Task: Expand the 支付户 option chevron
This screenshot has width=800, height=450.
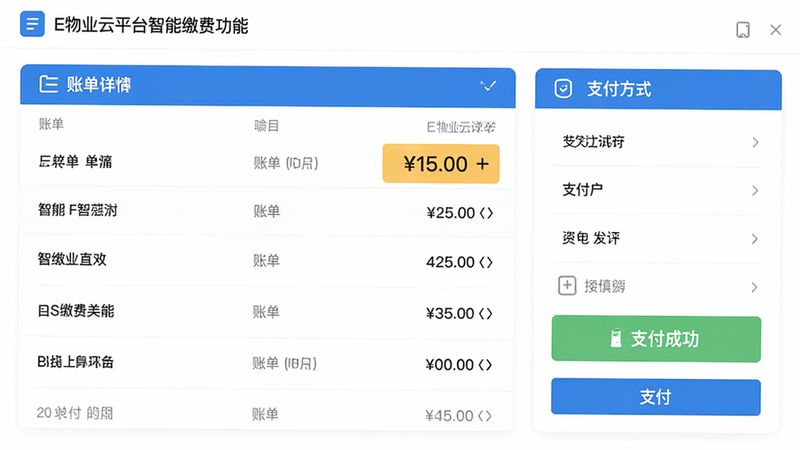Action: (755, 191)
